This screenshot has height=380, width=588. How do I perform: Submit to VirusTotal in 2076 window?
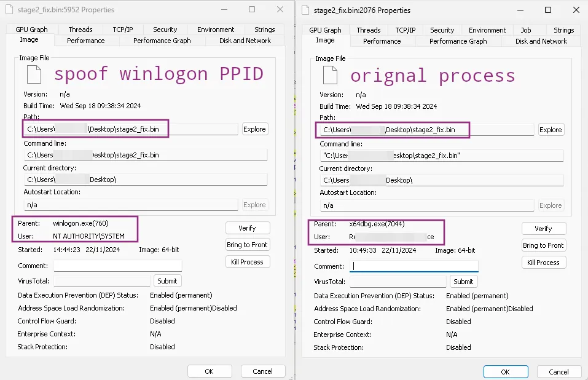[463, 282]
